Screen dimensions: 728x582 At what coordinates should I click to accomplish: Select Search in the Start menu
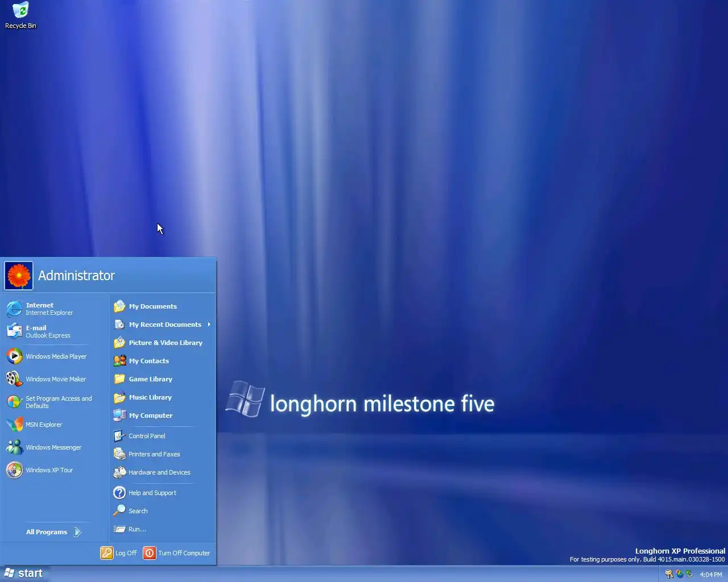[x=162, y=511]
